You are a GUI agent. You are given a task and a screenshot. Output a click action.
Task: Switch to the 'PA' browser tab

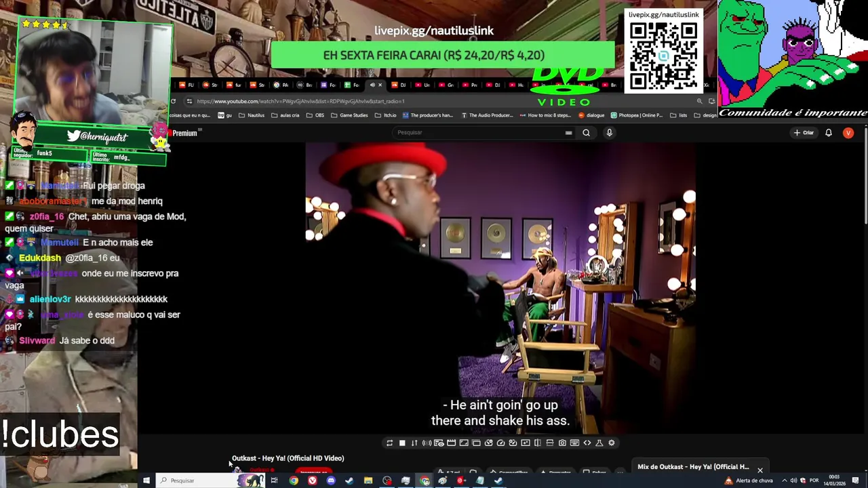coord(281,85)
